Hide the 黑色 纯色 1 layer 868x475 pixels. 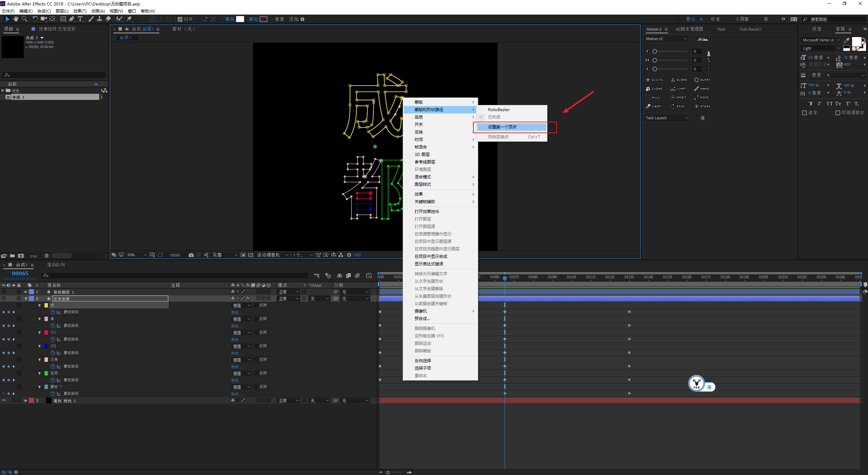[4, 401]
